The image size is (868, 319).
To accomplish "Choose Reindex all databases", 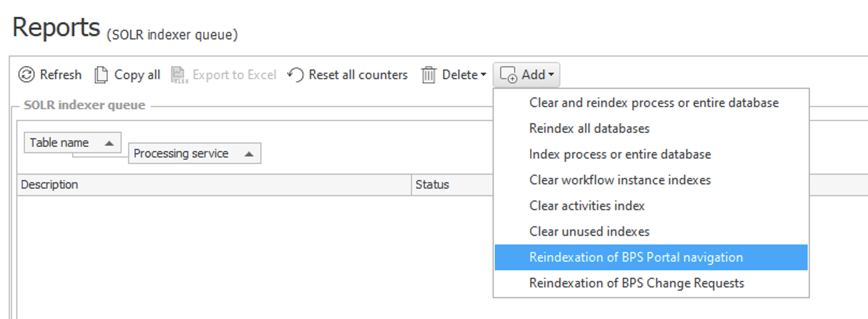I will coord(589,128).
